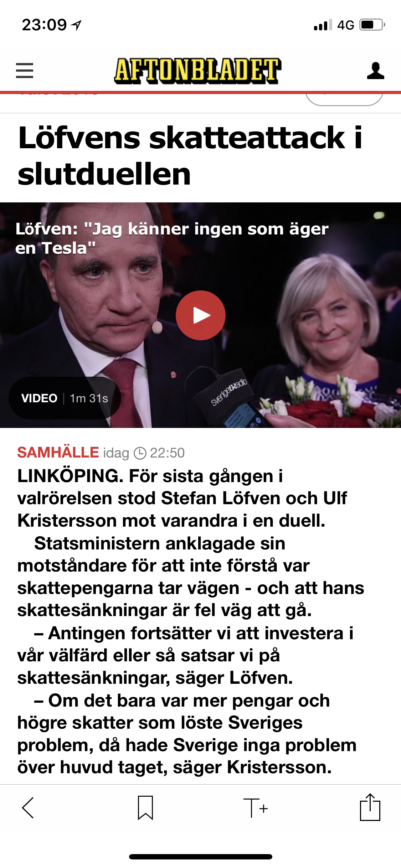Screen dimensions: 401x868
Task: Bookmark this article
Action: (145, 808)
